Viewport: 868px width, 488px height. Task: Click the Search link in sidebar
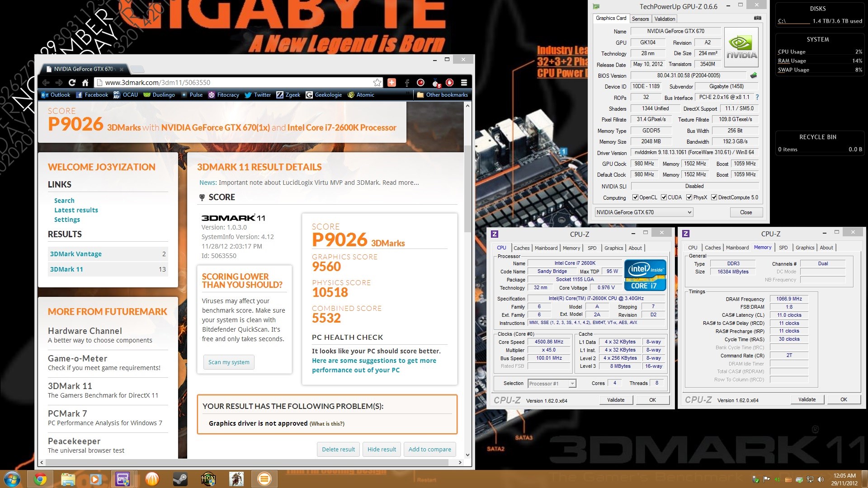[x=64, y=201]
